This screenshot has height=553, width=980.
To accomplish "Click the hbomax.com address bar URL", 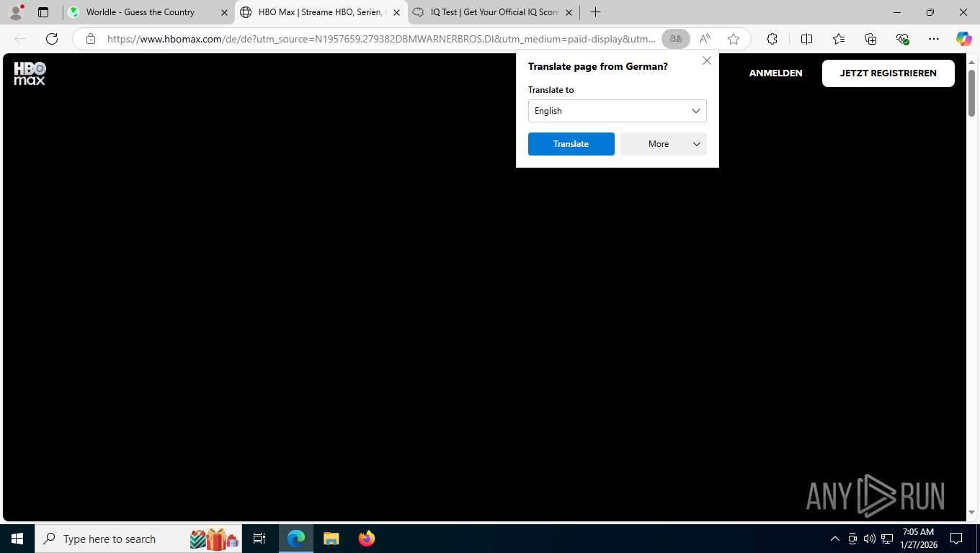I will [380, 39].
